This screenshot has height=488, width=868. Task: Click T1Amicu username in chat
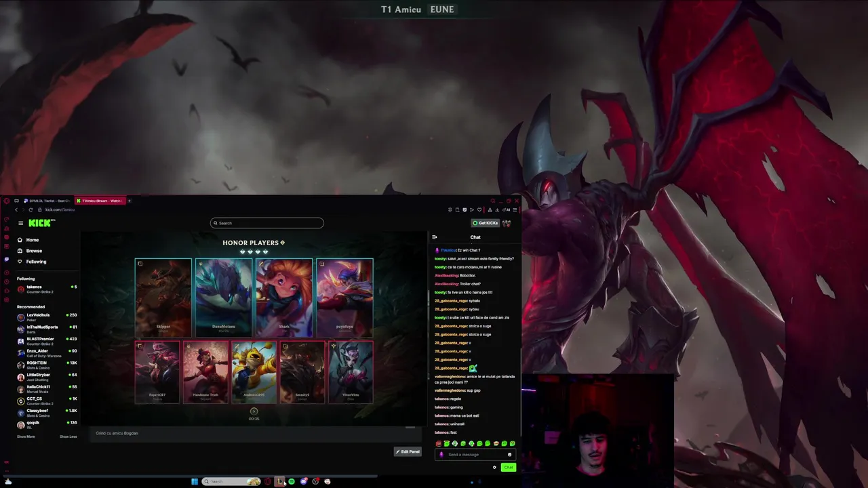(448, 250)
